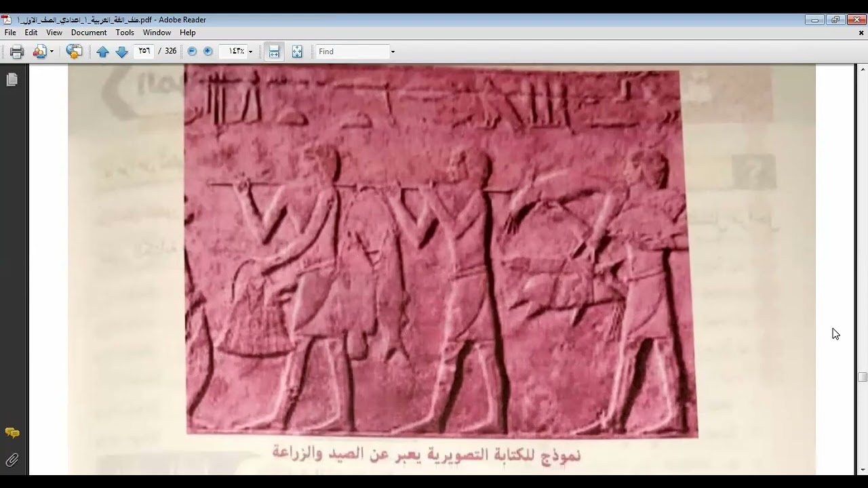The image size is (868, 488).
Task: Click the scrollbar down arrow
Action: [863, 470]
